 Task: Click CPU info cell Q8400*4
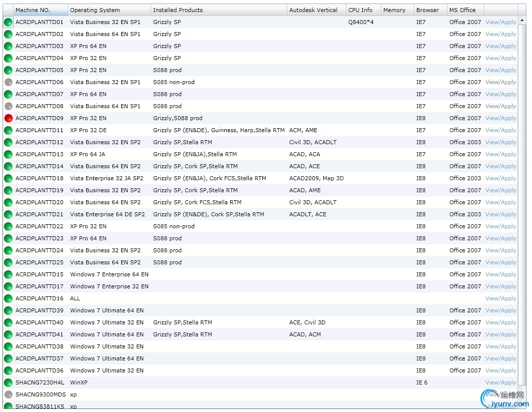click(x=361, y=22)
